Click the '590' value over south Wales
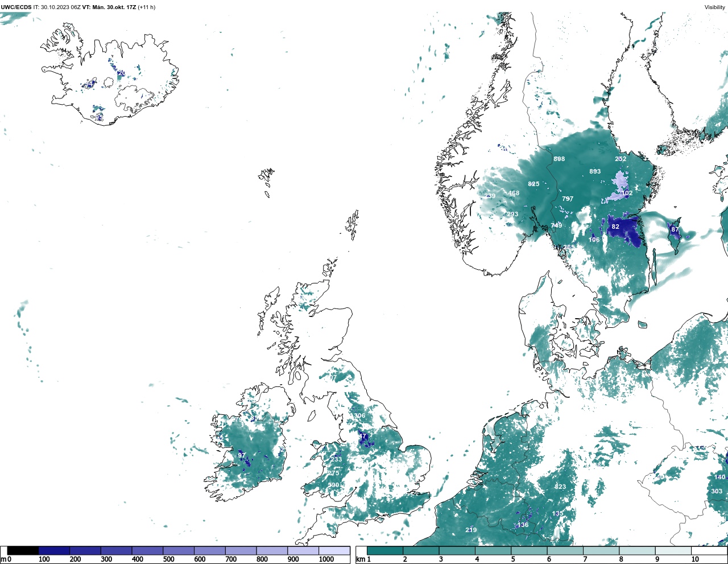 (333, 485)
